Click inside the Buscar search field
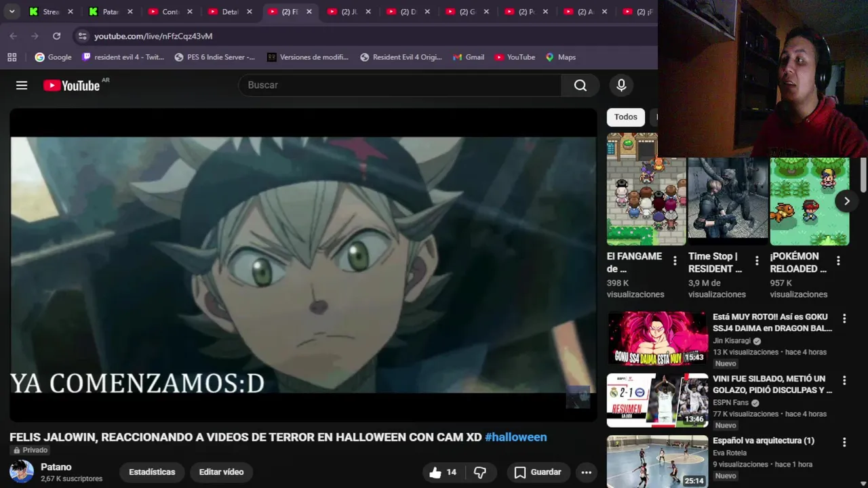This screenshot has height=488, width=868. (400, 85)
